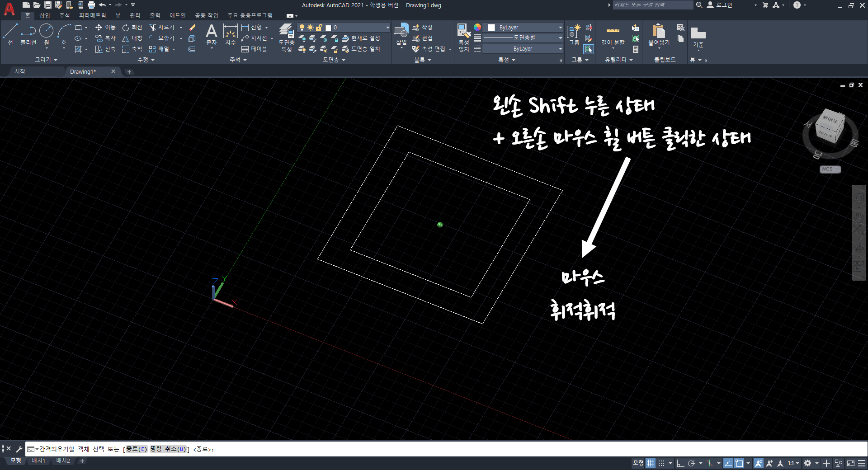Viewport: 868px width, 470px height.
Task: Click the 로그인 (Sign in) button
Action: click(719, 5)
